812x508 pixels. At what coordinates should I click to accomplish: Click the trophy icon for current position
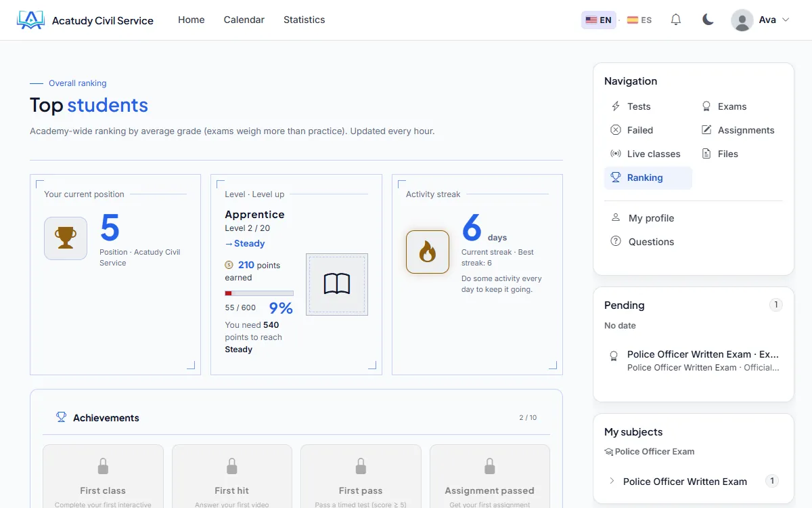[x=66, y=238]
